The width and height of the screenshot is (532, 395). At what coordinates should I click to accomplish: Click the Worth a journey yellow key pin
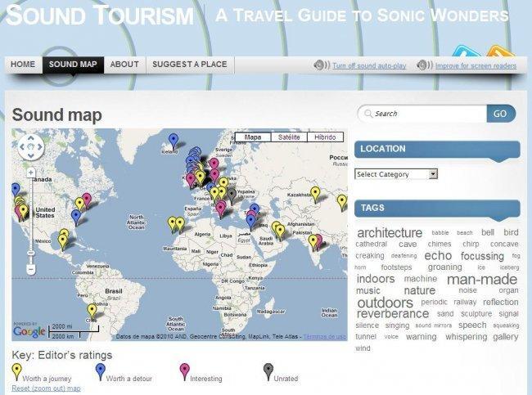tap(16, 371)
